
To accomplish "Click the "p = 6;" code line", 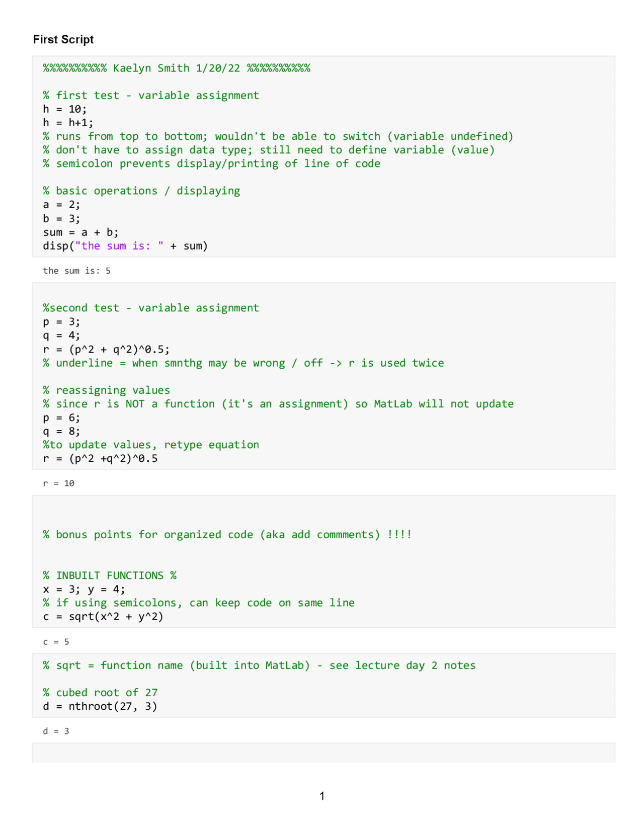I will click(x=61, y=418).
